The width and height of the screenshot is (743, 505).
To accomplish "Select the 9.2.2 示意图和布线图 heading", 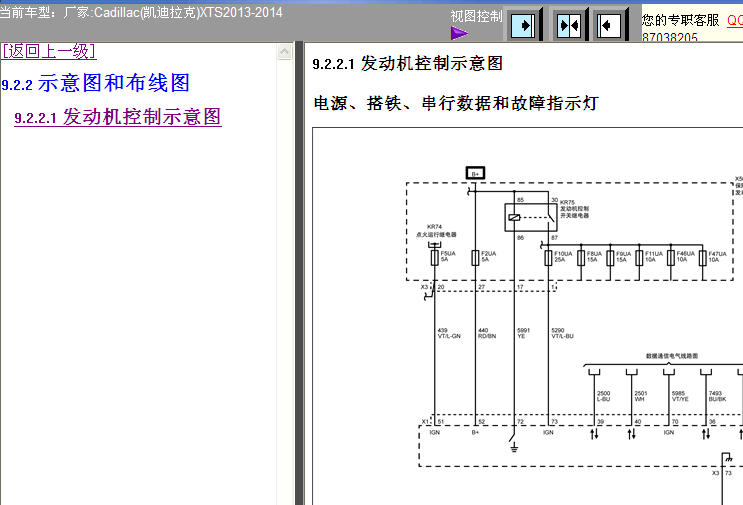I will [x=96, y=83].
